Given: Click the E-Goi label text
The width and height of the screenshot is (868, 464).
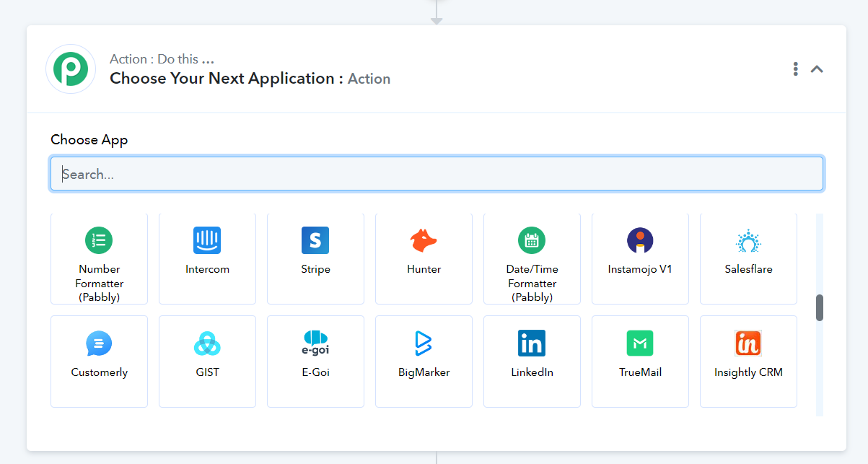Looking at the screenshot, I should point(315,372).
